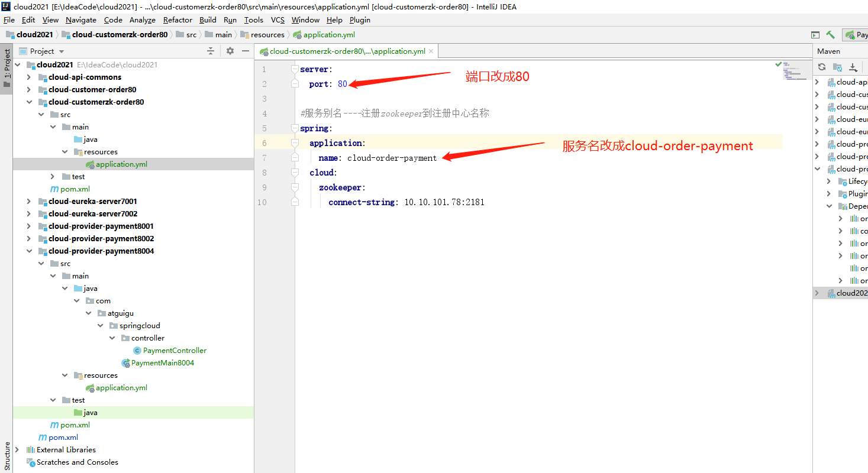Click Dependencies icon in Maven panel
The height and width of the screenshot is (473, 868).
[x=843, y=206]
